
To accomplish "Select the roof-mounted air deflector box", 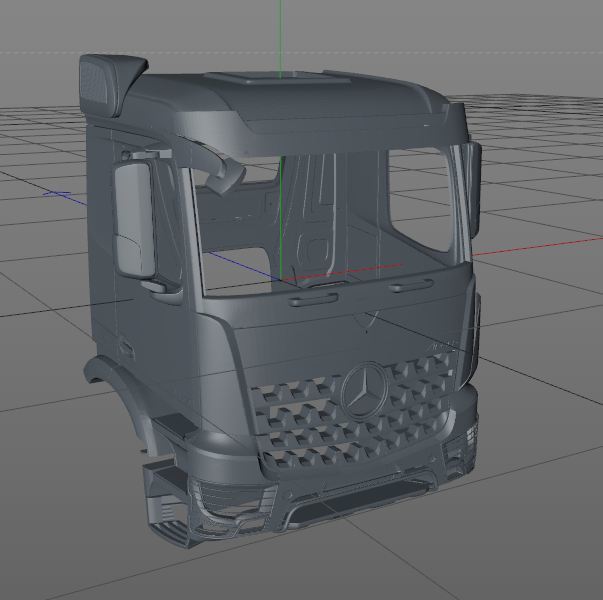I will (112, 84).
